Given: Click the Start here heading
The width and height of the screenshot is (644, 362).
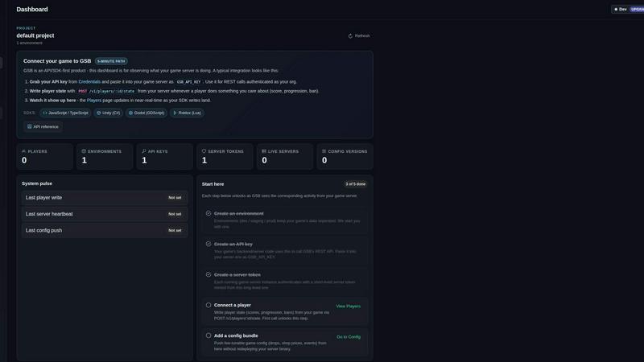Looking at the screenshot, I should click(x=213, y=184).
